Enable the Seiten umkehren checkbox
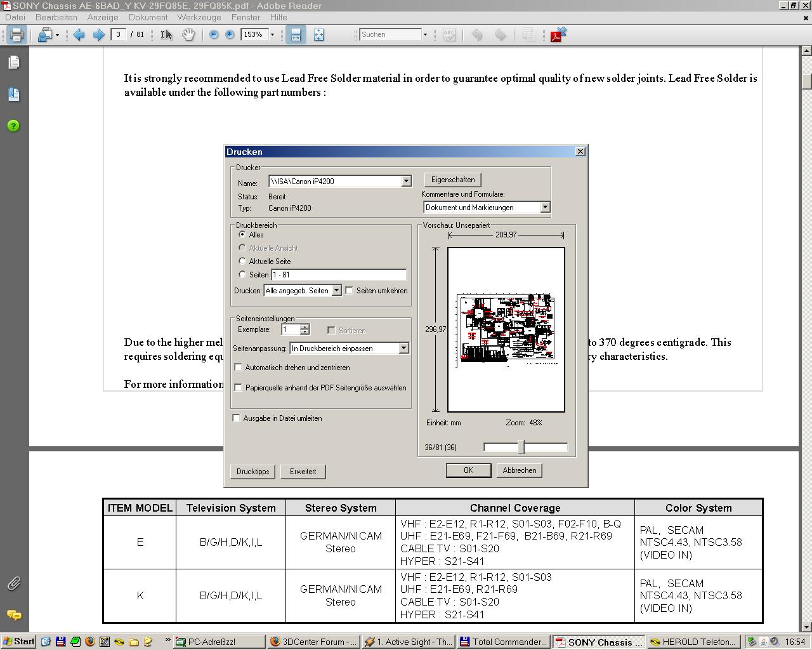Image resolution: width=812 pixels, height=650 pixels. (x=349, y=290)
